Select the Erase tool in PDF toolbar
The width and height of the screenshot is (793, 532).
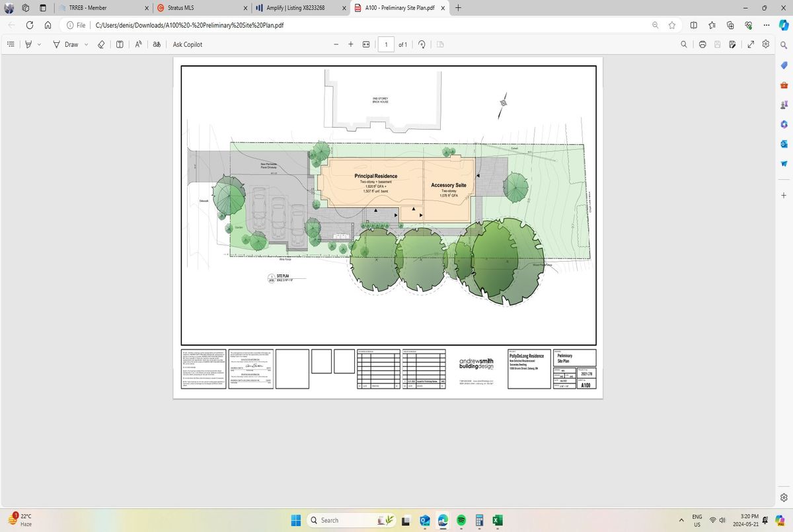pyautogui.click(x=101, y=44)
